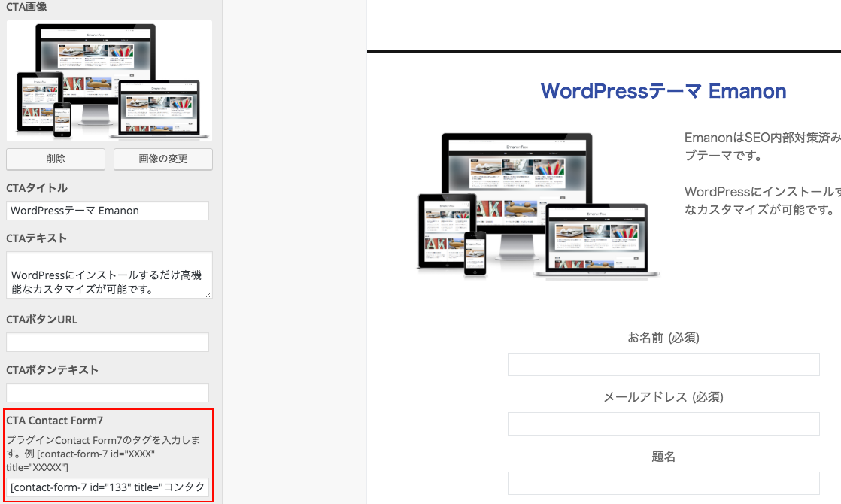
Task: Click the CTA Contact Form7 heading
Action: tap(55, 421)
